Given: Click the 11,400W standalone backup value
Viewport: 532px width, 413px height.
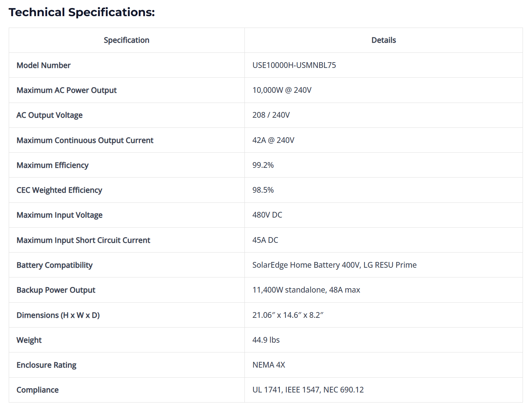Looking at the screenshot, I should click(306, 290).
